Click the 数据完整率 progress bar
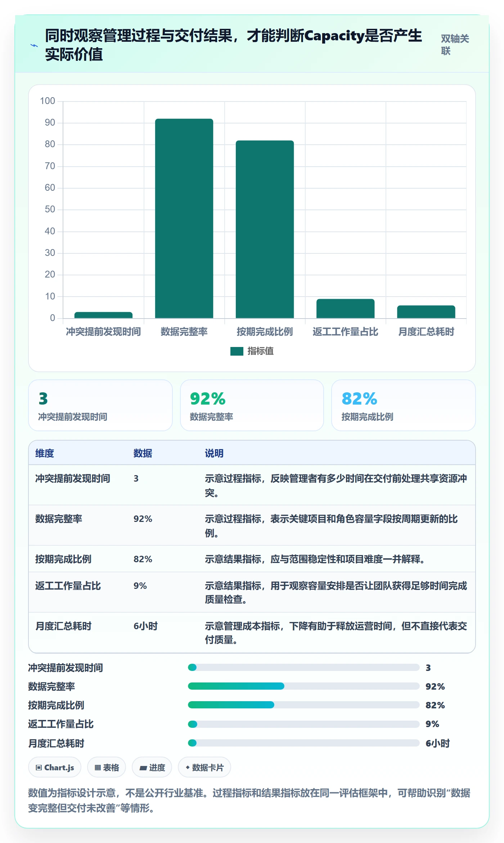The height and width of the screenshot is (843, 504). click(303, 686)
